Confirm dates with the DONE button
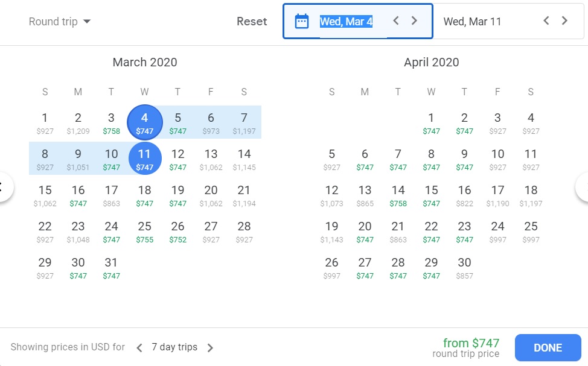The image size is (588, 366). (548, 347)
